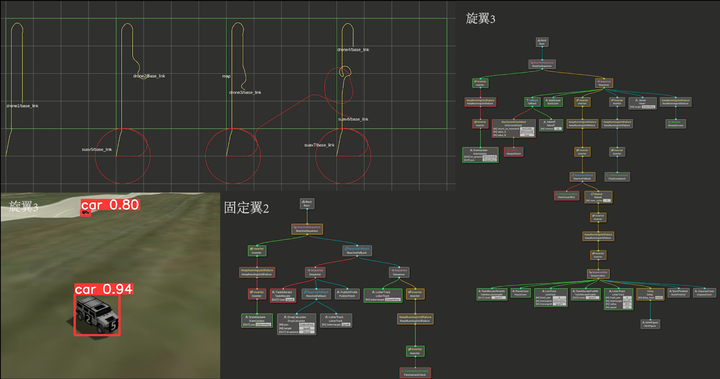Select the Root node of the 旋翼3 tree
This screenshot has height=379, width=720.
click(542, 42)
